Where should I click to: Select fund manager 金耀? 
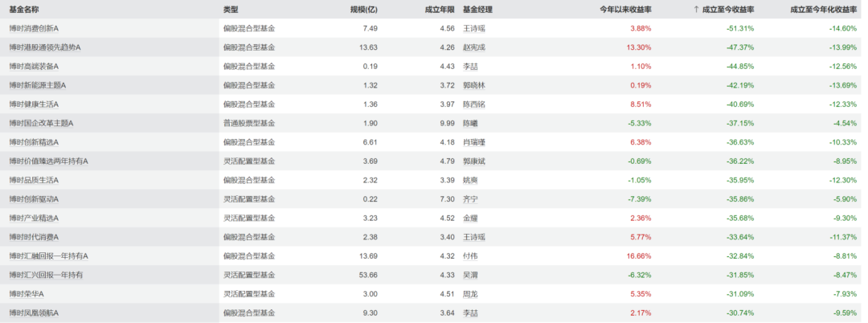[x=470, y=218]
